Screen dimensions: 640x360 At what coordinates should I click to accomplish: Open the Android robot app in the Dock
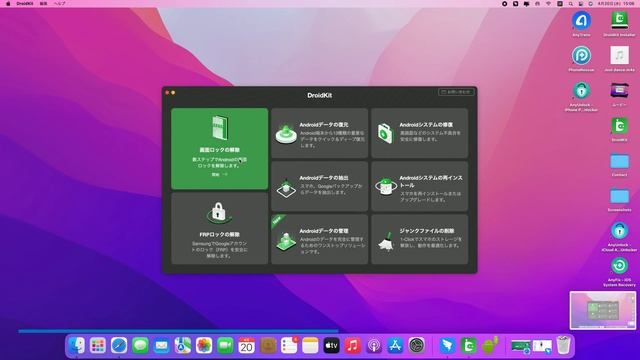coord(490,346)
